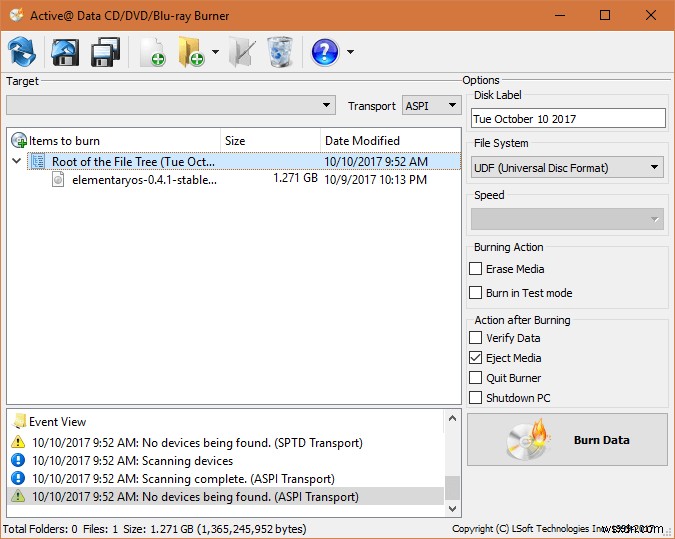Select the Scanning devices event

point(225,461)
